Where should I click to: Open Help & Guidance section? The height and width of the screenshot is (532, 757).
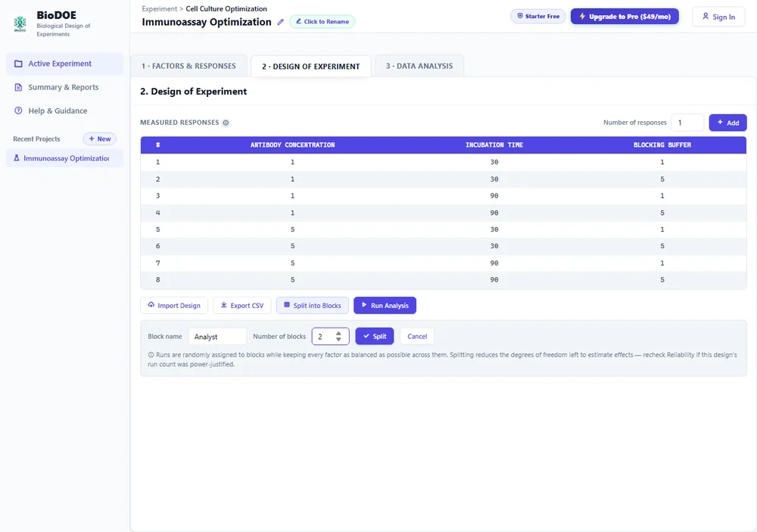click(64, 111)
